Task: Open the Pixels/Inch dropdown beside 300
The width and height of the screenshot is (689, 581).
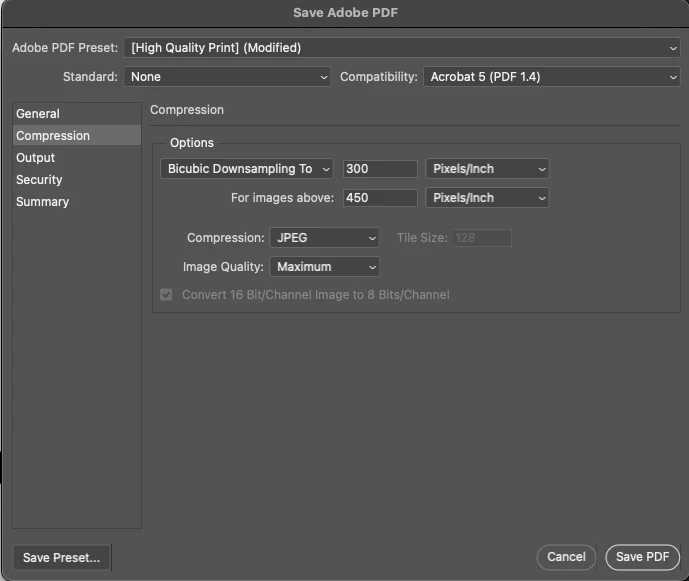Action: point(487,169)
